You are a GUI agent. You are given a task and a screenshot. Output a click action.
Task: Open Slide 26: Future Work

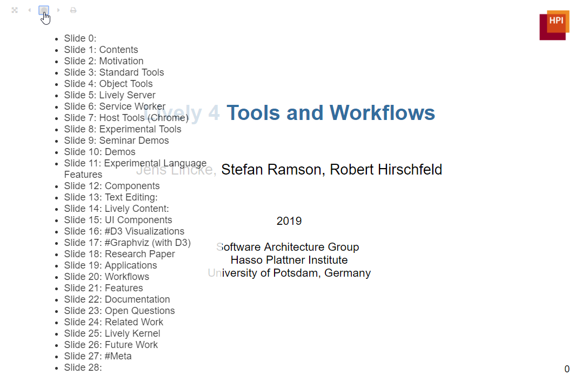click(x=111, y=345)
